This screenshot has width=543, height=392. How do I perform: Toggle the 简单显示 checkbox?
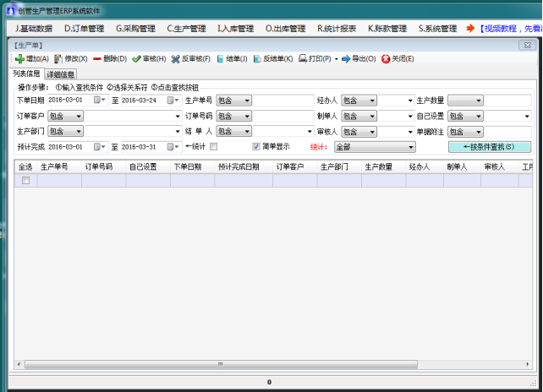(x=256, y=147)
